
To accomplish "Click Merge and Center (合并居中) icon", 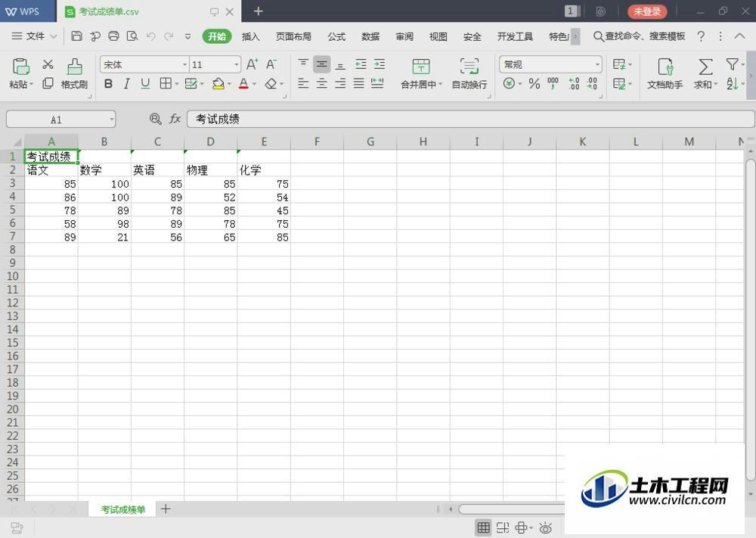I will (x=421, y=66).
